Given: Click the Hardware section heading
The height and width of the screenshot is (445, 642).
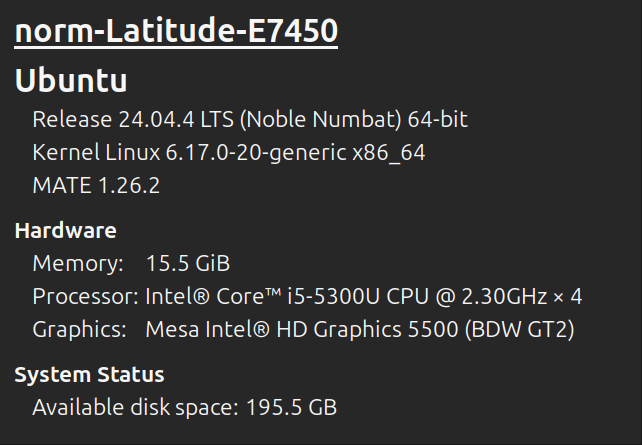Looking at the screenshot, I should 65,231.
